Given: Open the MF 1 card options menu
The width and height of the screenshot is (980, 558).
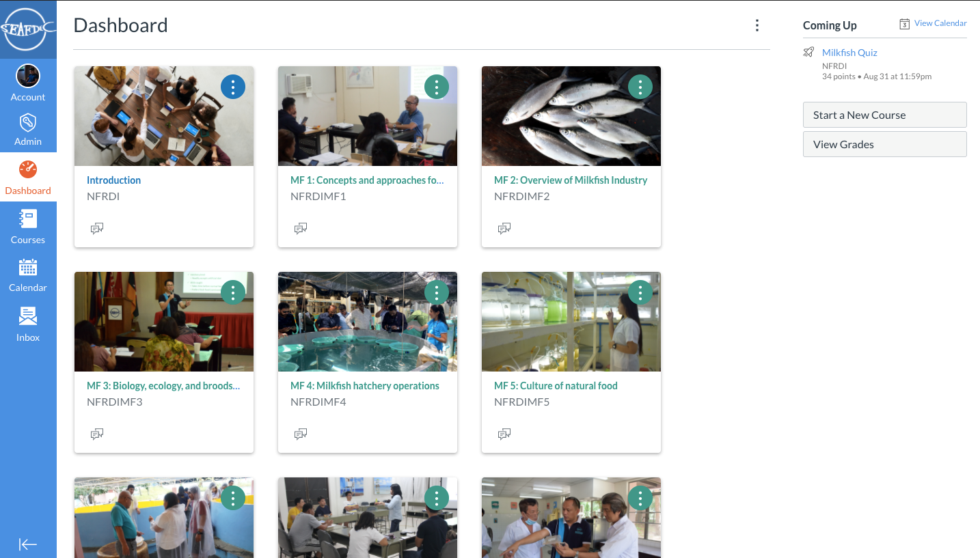Looking at the screenshot, I should coord(437,87).
